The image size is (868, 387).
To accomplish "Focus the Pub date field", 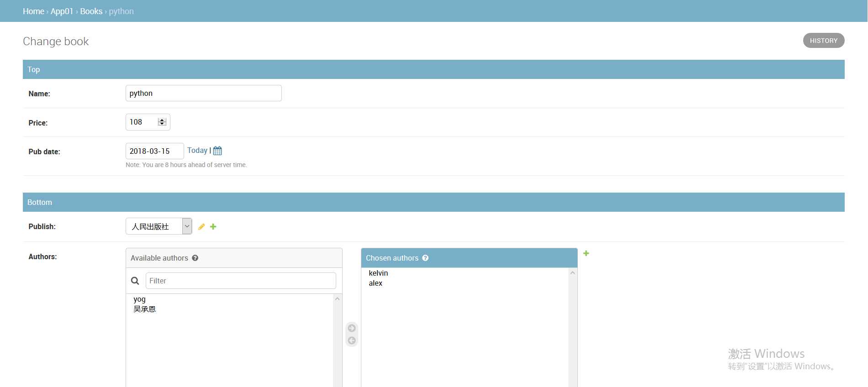I will (x=155, y=151).
